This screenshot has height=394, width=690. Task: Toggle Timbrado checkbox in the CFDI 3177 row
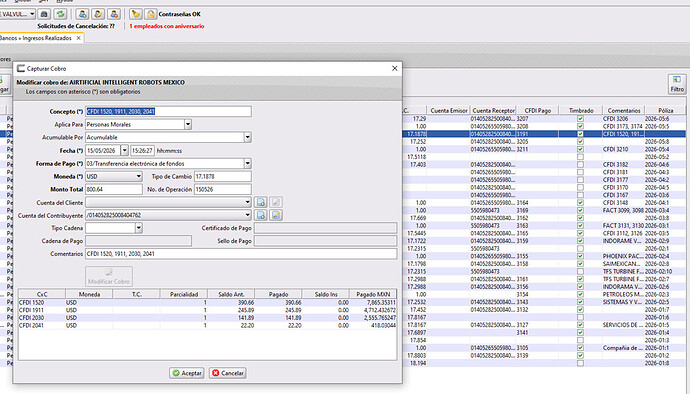tap(580, 180)
